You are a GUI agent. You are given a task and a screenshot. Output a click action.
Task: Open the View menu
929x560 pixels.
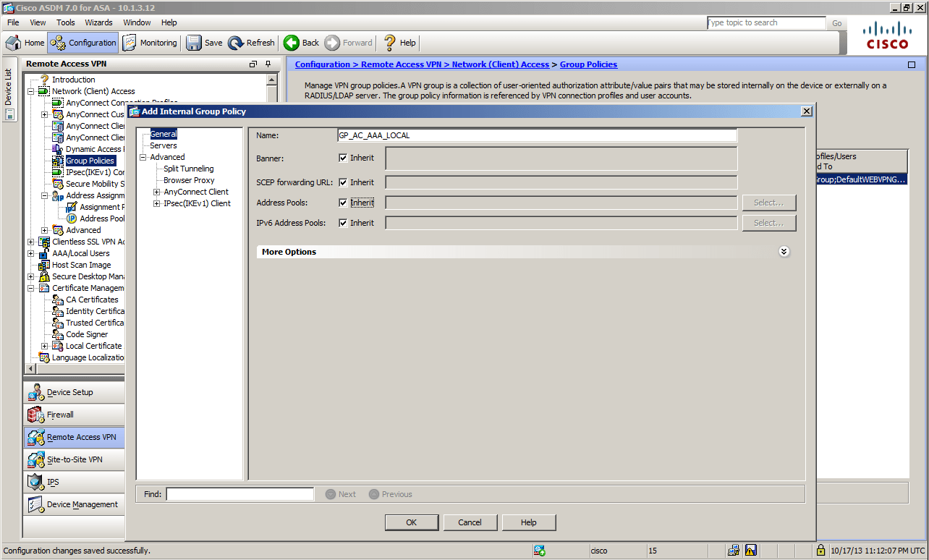38,22
